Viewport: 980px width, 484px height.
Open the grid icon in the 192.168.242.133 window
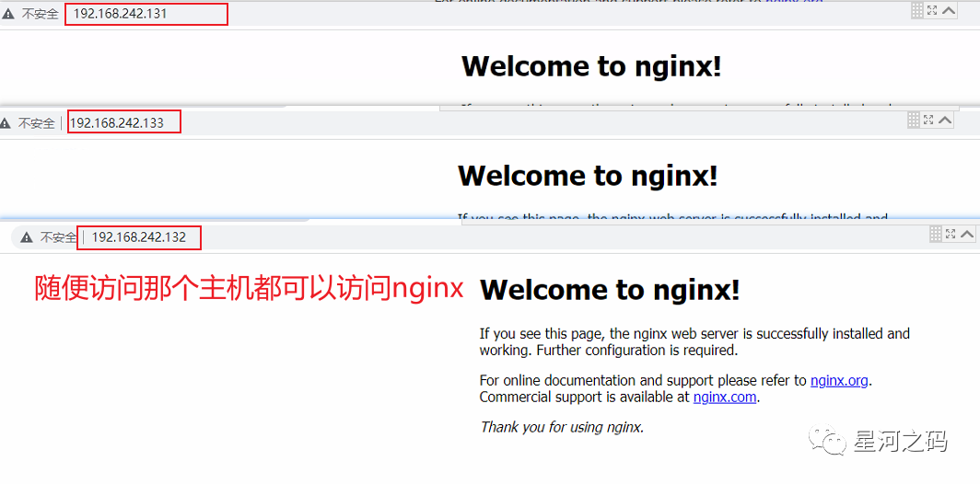(914, 120)
